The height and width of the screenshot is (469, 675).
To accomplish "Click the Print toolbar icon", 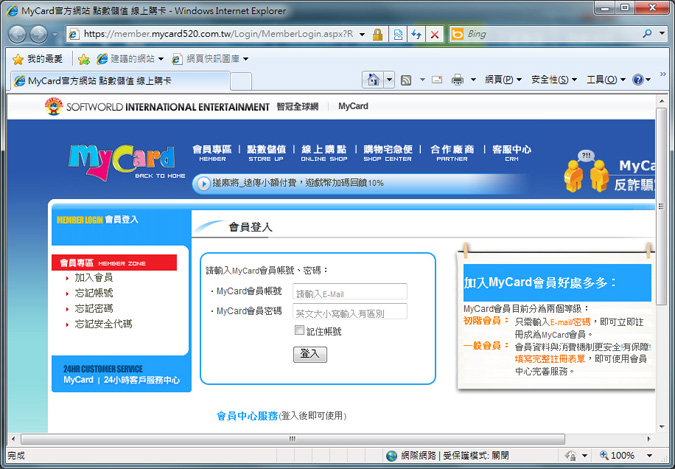I will [457, 80].
